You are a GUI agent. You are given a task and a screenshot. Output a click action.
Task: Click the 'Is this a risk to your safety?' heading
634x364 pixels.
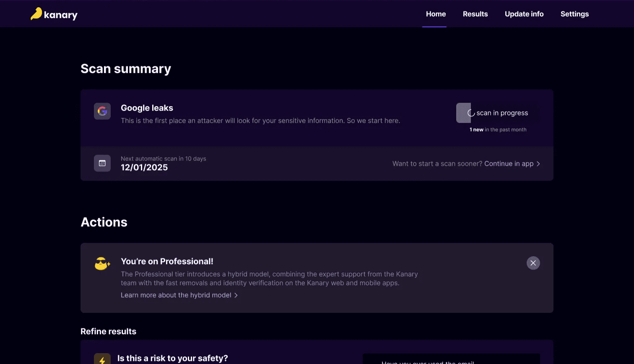(x=173, y=358)
